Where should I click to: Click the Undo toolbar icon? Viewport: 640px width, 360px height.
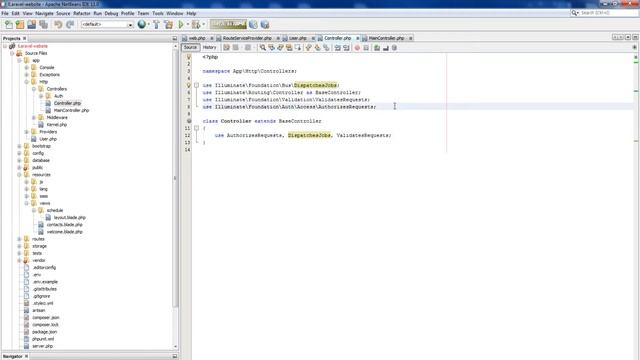tap(58, 24)
